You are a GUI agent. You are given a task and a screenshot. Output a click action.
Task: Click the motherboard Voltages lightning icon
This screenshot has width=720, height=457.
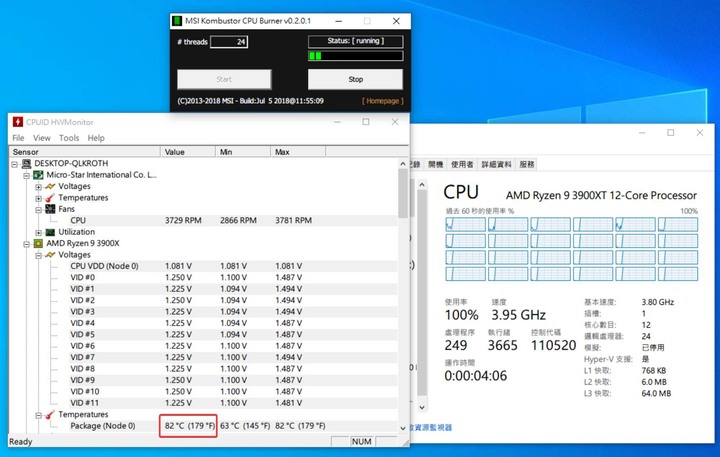pos(50,186)
